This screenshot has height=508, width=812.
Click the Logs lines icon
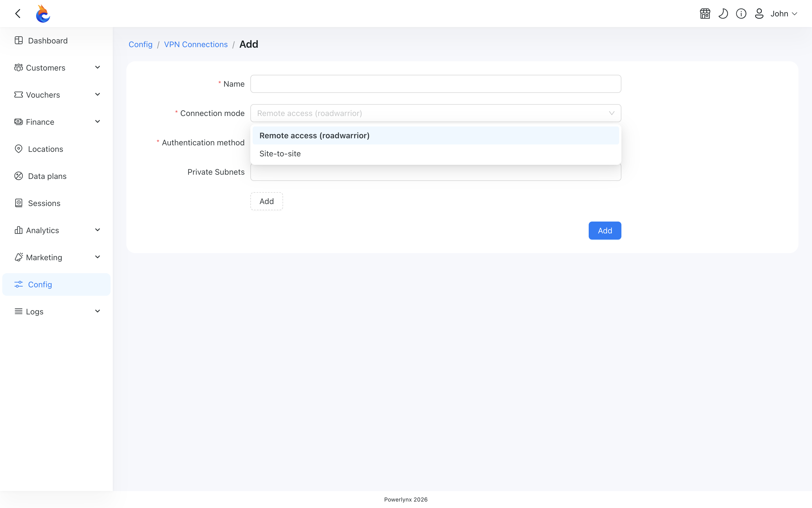coord(19,312)
